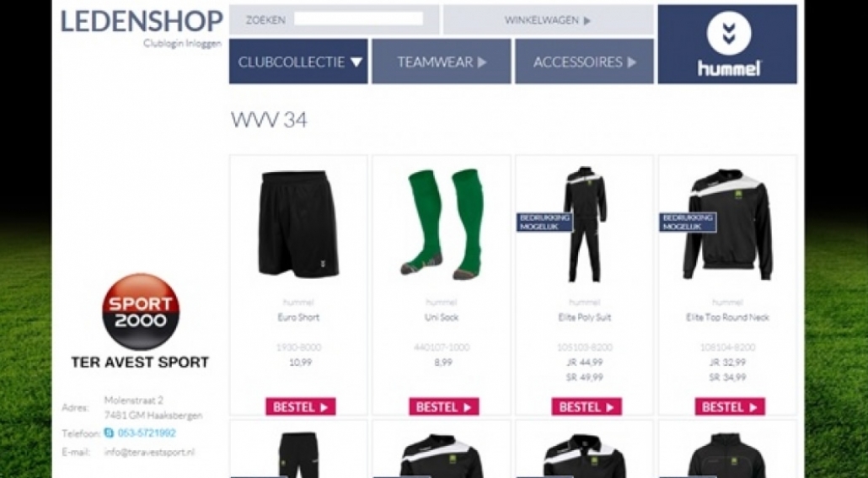Focus the Zoeken search field
The image size is (868, 478).
click(x=358, y=19)
